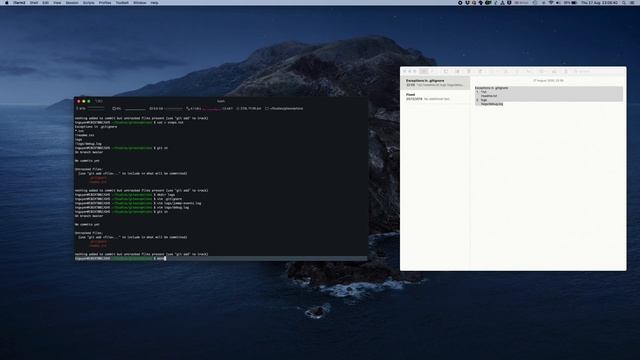Select the 'Exceptions in .gitignore' note in Notes list

pyautogui.click(x=435, y=83)
